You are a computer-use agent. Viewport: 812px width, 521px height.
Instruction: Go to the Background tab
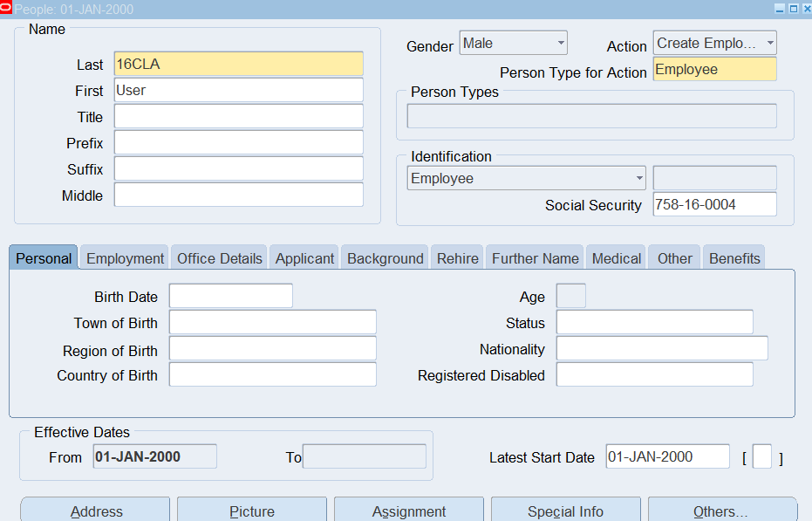click(385, 258)
